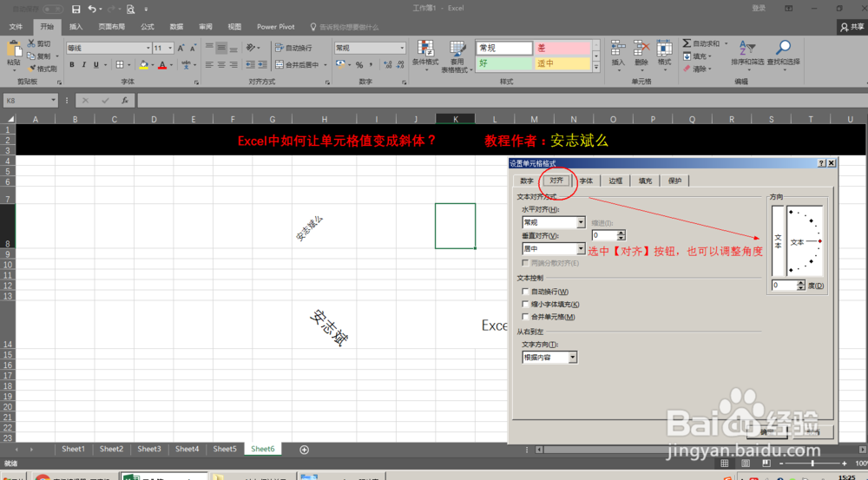Open the 插入 ribbon tab
Image resolution: width=868 pixels, height=480 pixels.
tap(76, 27)
